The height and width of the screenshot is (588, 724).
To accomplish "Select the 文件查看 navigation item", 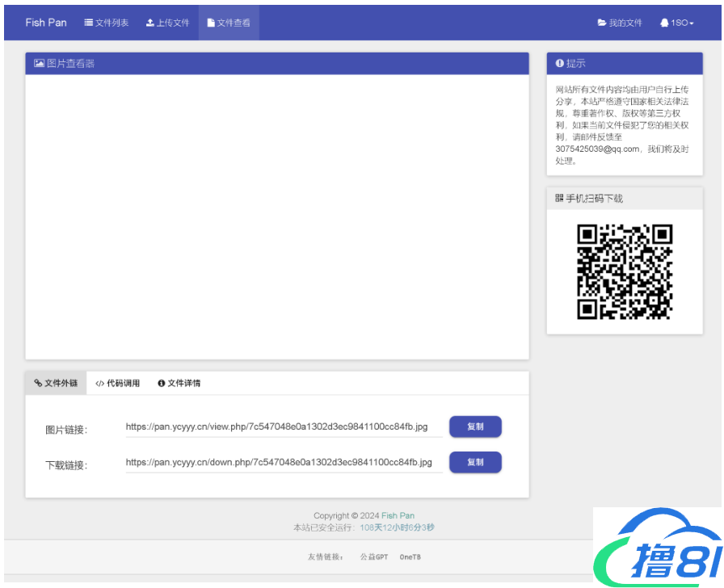I will point(229,23).
